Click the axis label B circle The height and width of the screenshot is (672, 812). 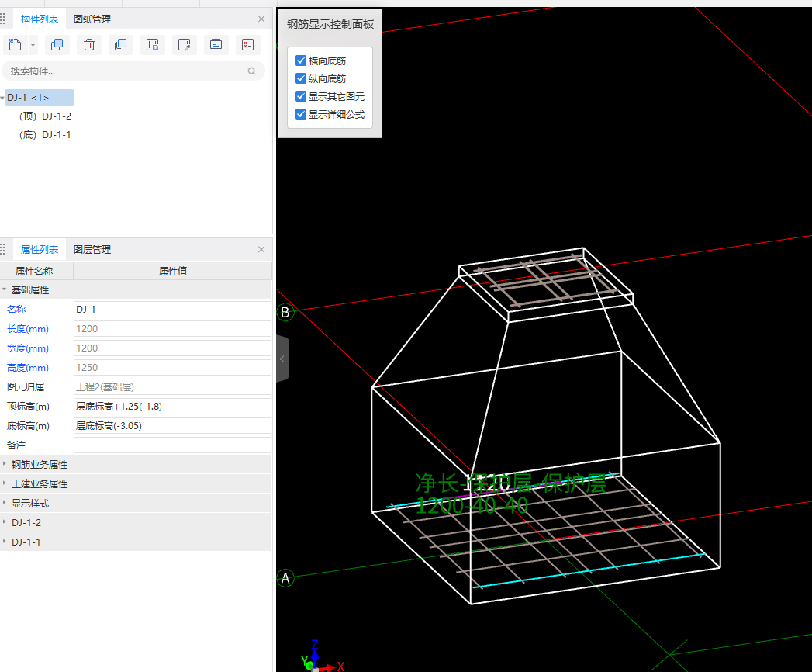tap(285, 313)
